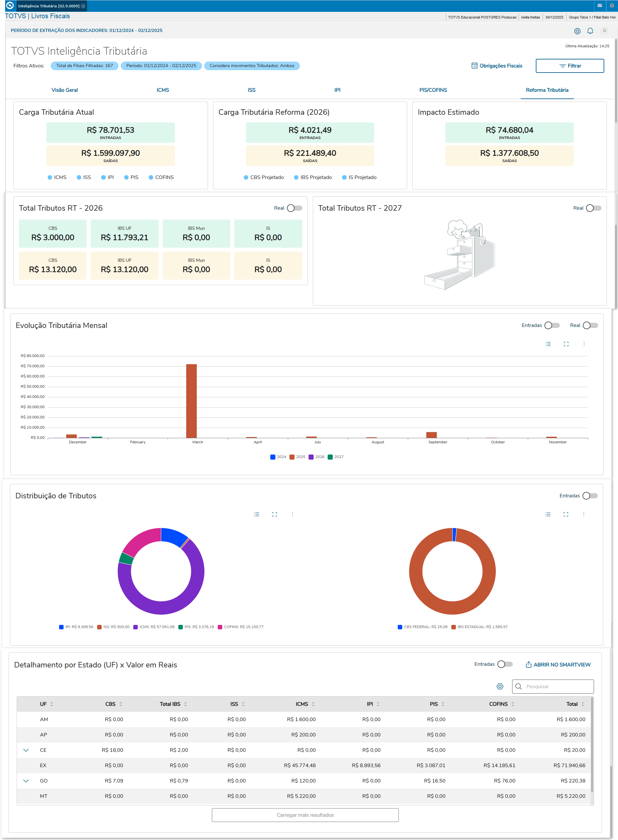The image size is (618, 840).
Task: Switch to the PIS/COFINS tab
Action: [433, 90]
